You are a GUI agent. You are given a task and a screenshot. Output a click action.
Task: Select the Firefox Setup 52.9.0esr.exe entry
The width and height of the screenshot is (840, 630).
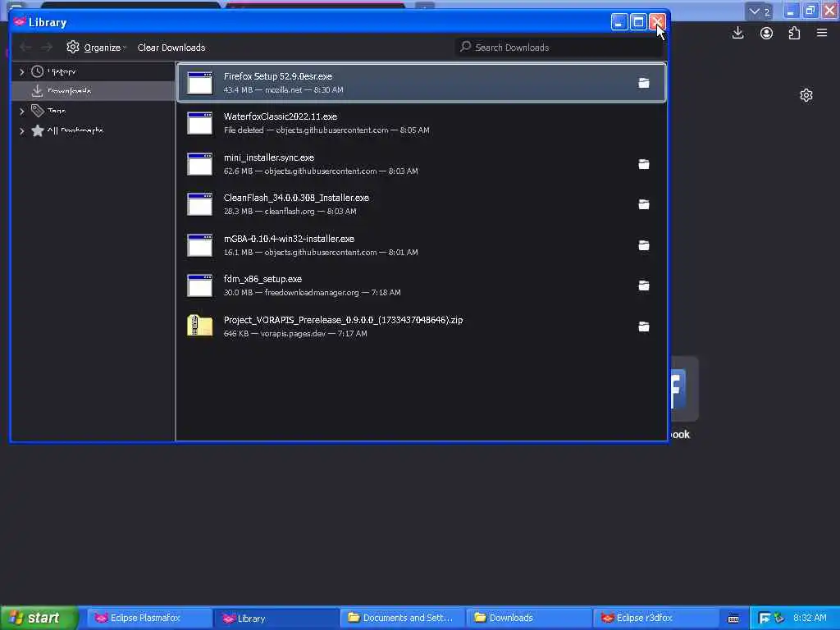click(422, 83)
